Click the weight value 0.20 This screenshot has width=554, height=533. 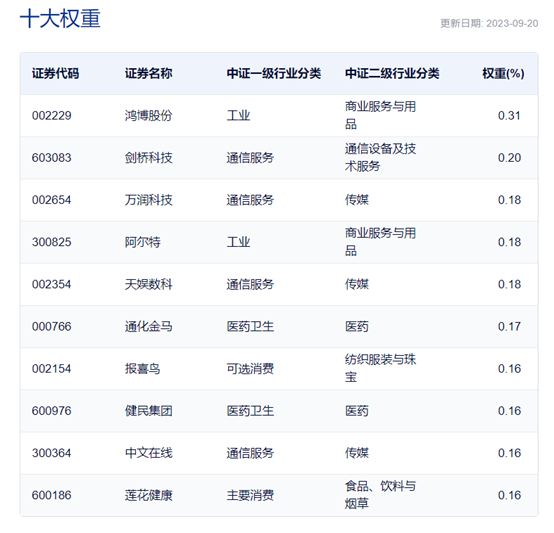point(509,158)
